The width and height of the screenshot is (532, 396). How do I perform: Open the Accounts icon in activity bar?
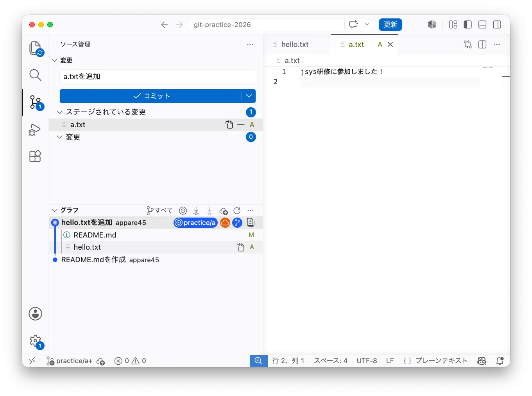click(36, 313)
